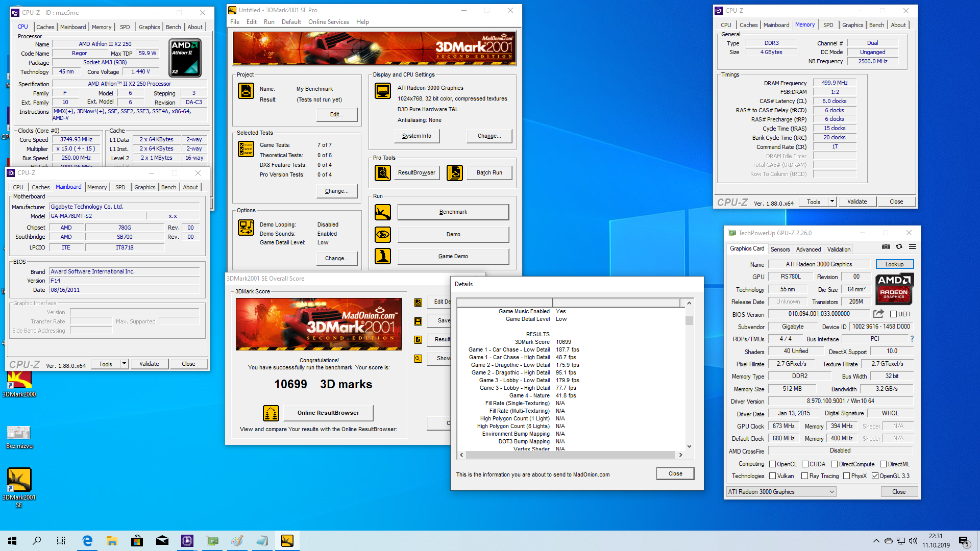This screenshot has width=980, height=551.
Task: Open CPU-Z from the taskbar
Action: coord(187,541)
